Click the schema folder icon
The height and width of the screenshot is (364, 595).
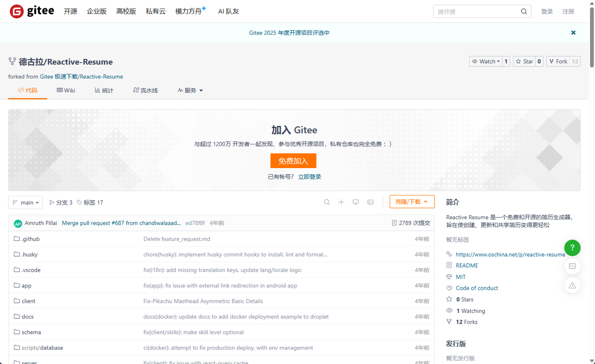pos(17,332)
